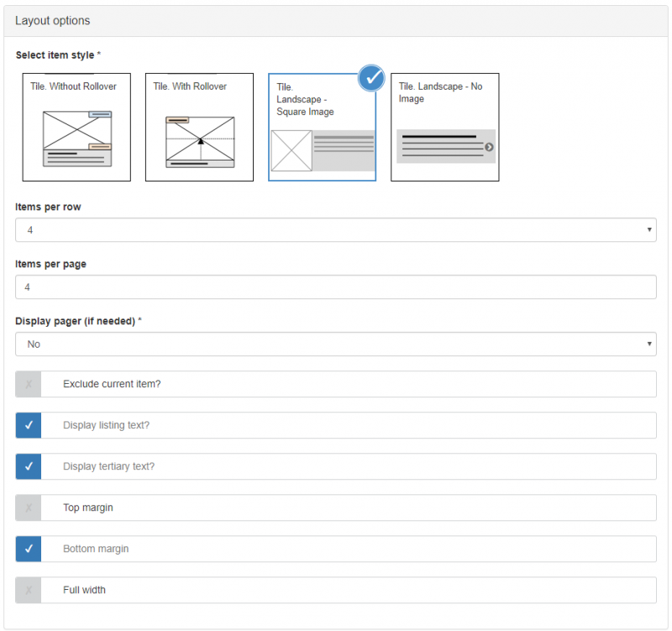
Task: Select the Tile Without Rollover style
Action: [x=76, y=127]
